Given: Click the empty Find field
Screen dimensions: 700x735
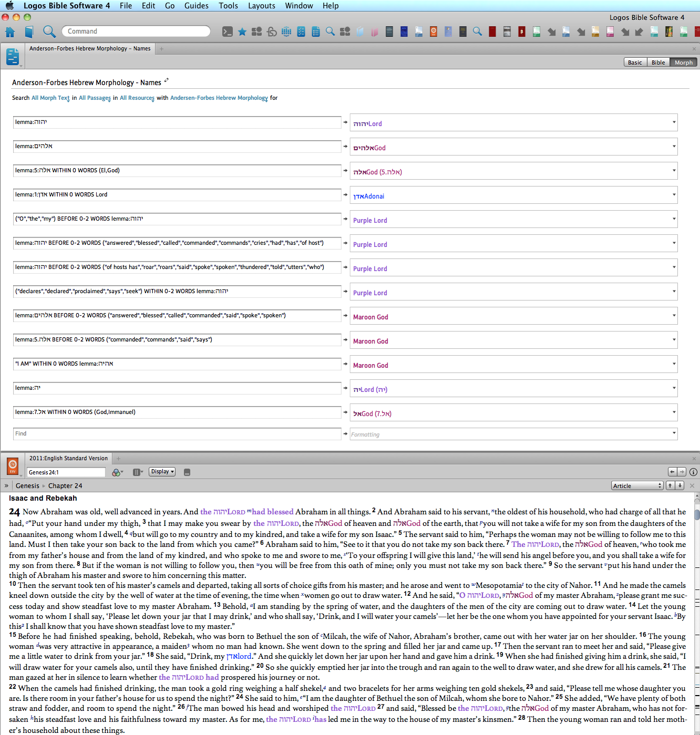Looking at the screenshot, I should [x=177, y=434].
